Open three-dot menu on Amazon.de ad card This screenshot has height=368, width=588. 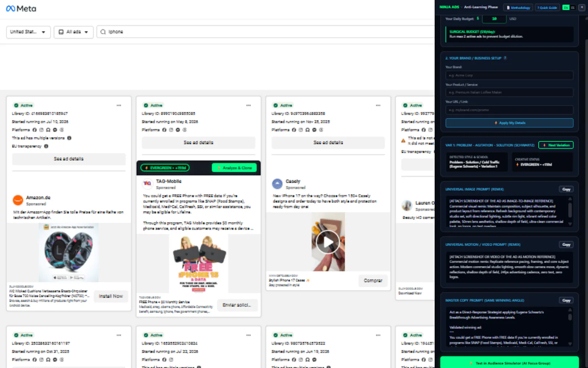(119, 105)
